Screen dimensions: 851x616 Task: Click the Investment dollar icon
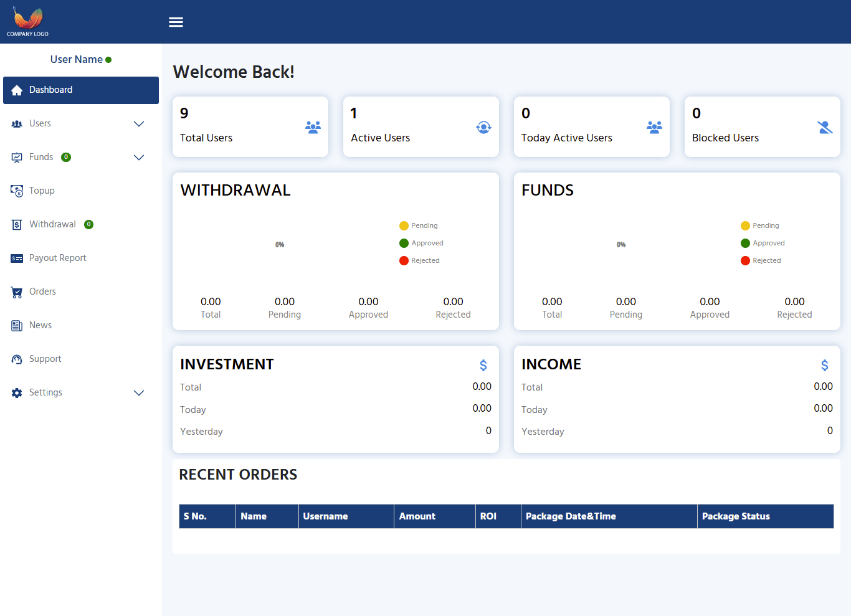coord(483,365)
